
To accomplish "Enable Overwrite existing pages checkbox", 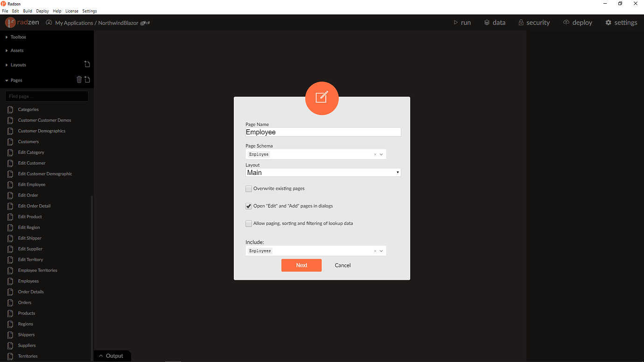I will [x=249, y=189].
